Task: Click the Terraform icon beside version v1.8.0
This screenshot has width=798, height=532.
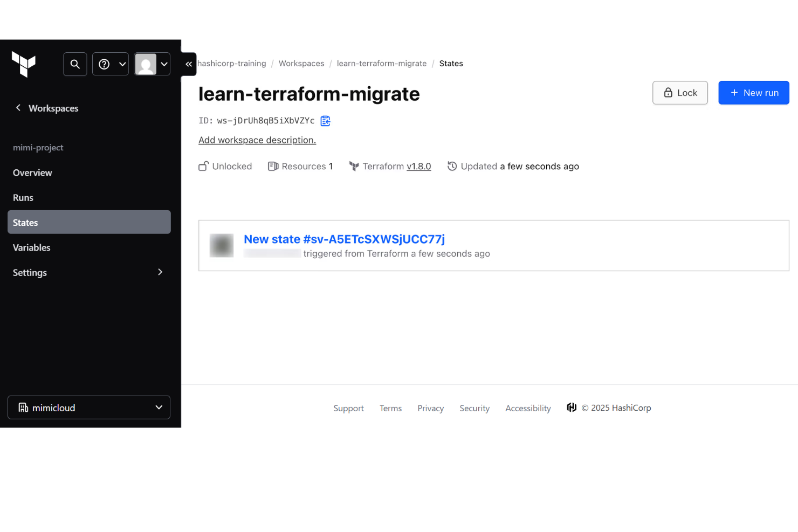Action: tap(354, 166)
